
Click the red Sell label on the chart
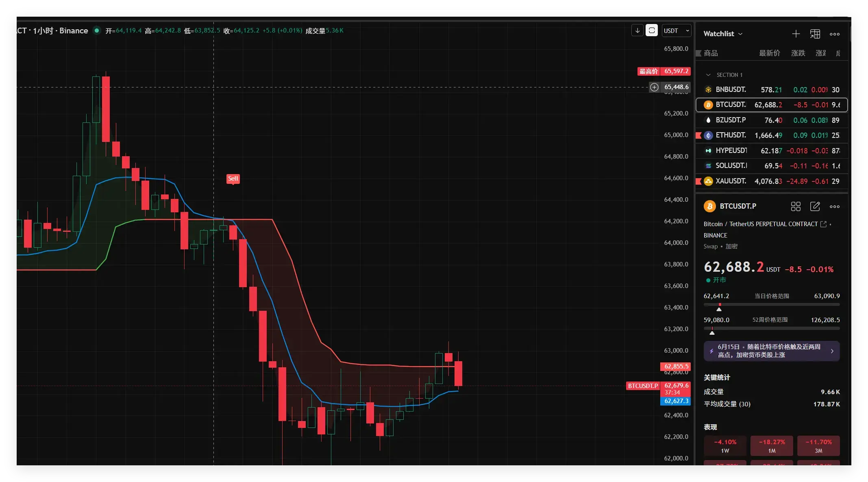(233, 179)
